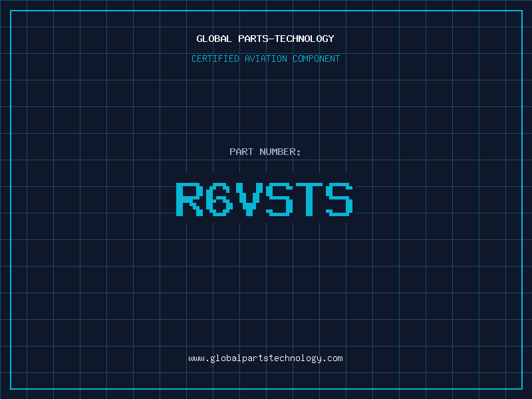Click the word GLOBAL in the header

coord(213,39)
